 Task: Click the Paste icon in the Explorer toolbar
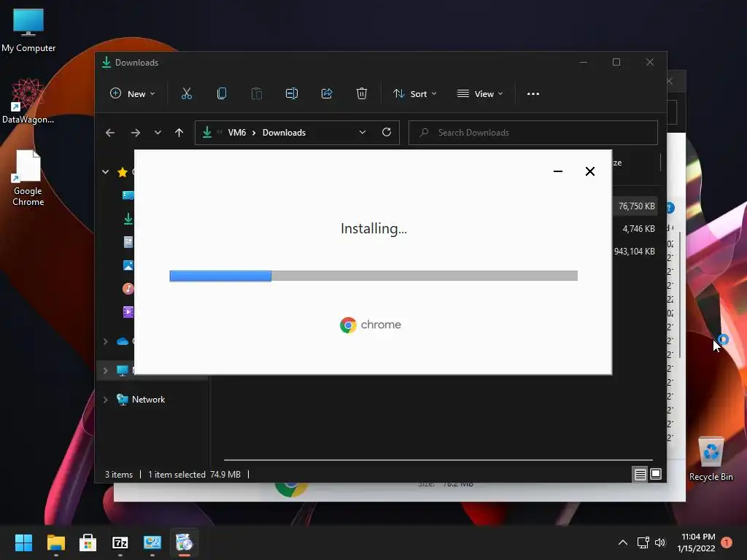(x=257, y=94)
